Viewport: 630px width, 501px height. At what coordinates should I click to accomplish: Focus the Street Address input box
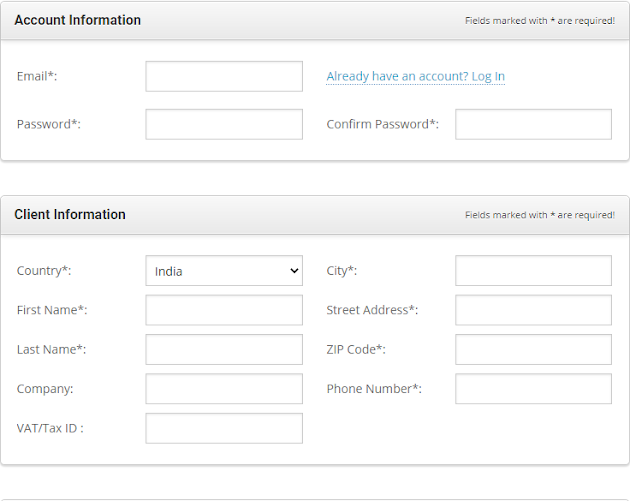pyautogui.click(x=533, y=310)
